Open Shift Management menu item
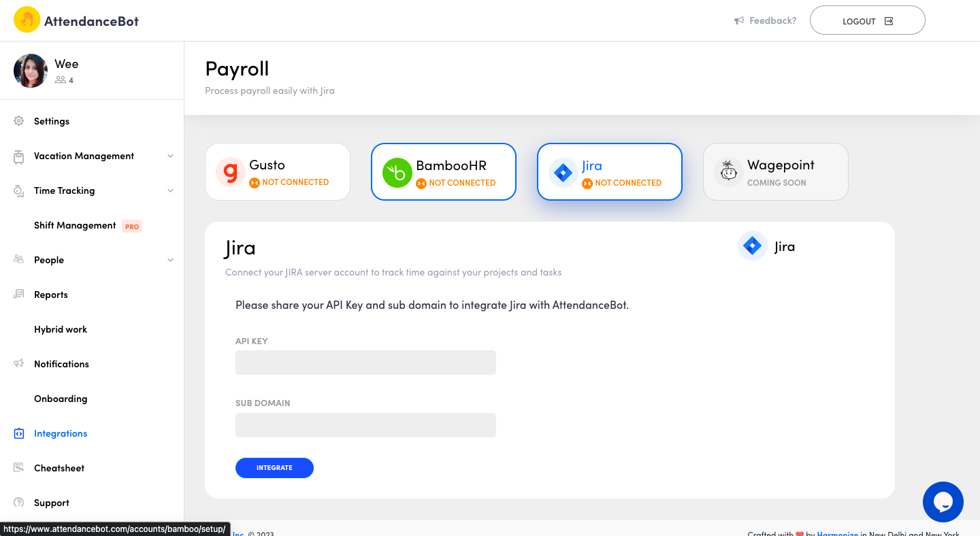This screenshot has width=980, height=536. [x=75, y=225]
